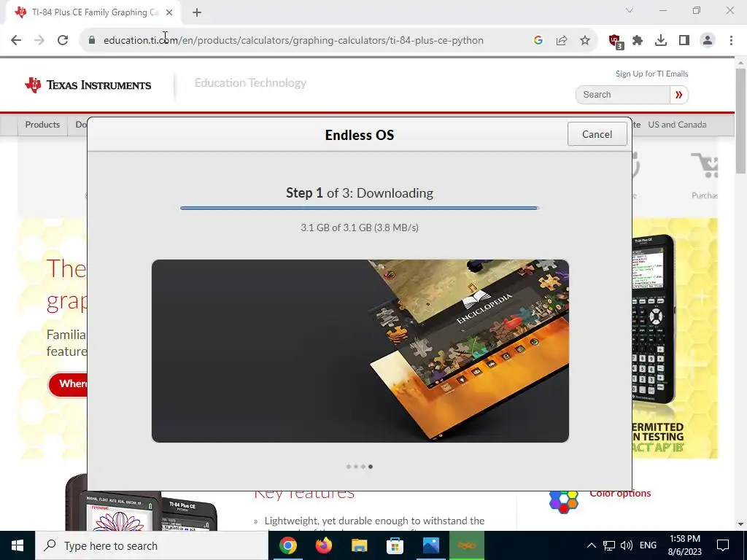Go back in Chrome browser
The width and height of the screenshot is (747, 560).
tap(16, 40)
